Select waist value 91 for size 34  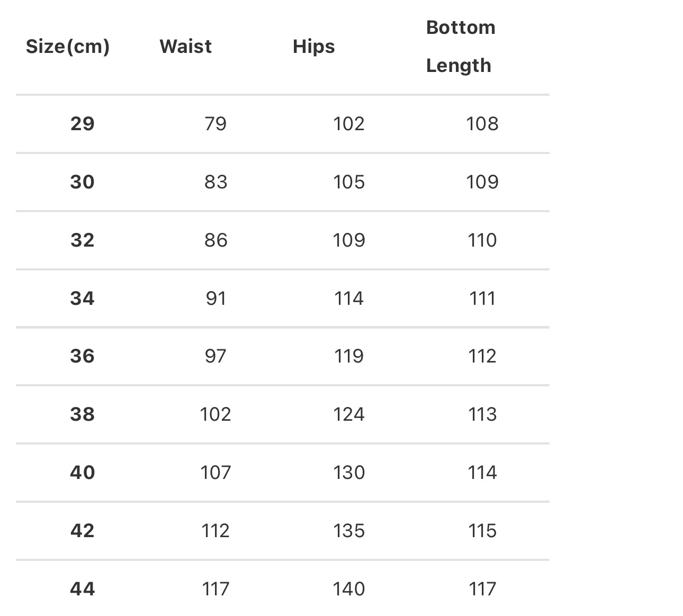(x=215, y=298)
